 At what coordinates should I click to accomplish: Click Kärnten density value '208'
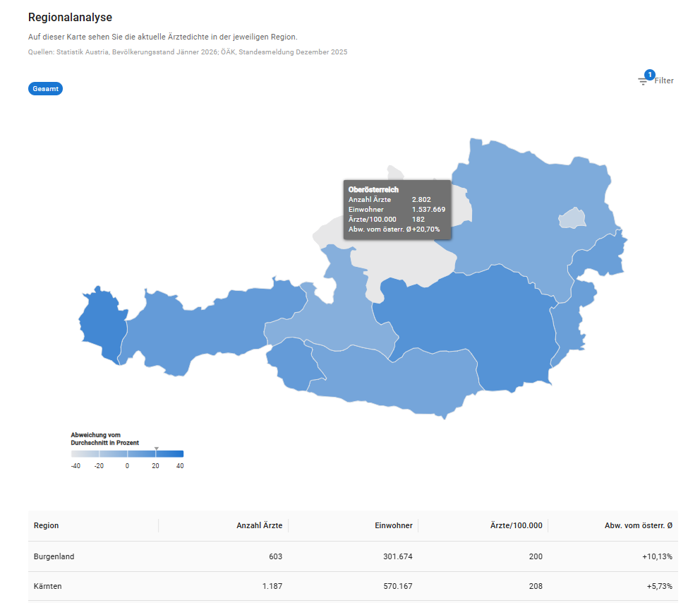pyautogui.click(x=536, y=586)
